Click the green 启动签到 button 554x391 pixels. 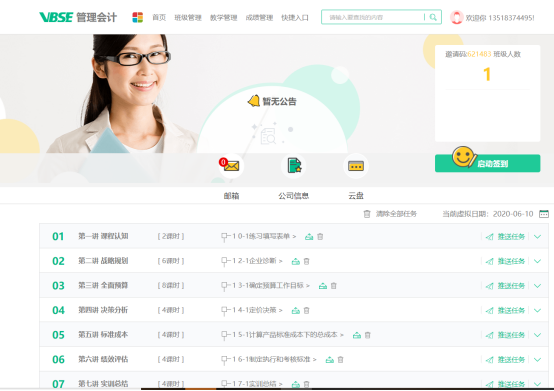487,163
